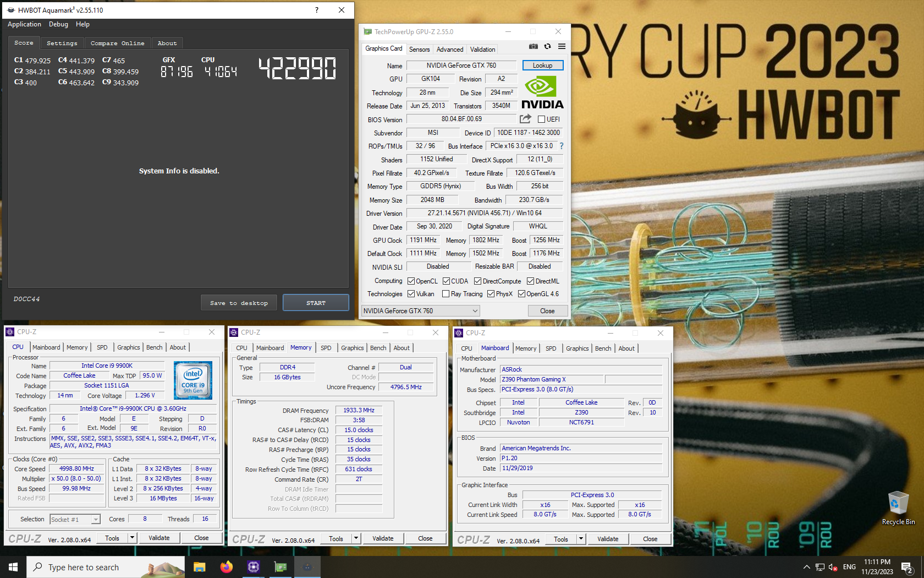Viewport: 924px width, 578px height.
Task: Click the middle CPU-Z window title icon
Action: 234,332
